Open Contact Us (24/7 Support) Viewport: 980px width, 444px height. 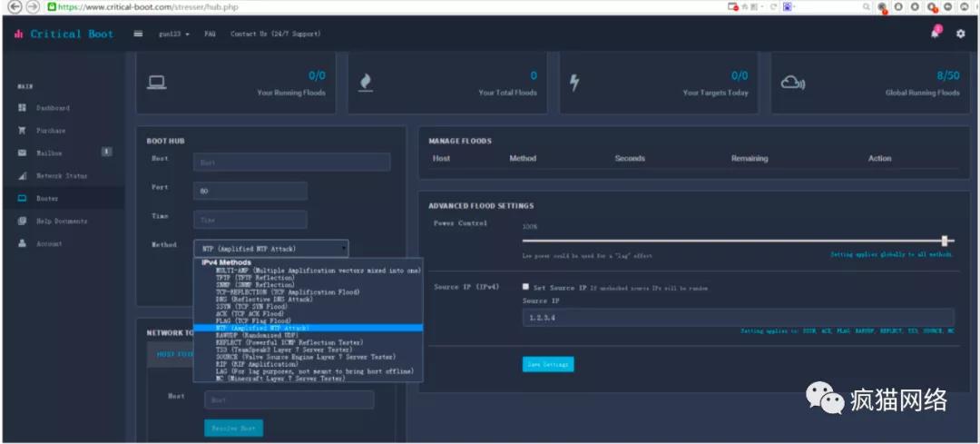coord(275,35)
